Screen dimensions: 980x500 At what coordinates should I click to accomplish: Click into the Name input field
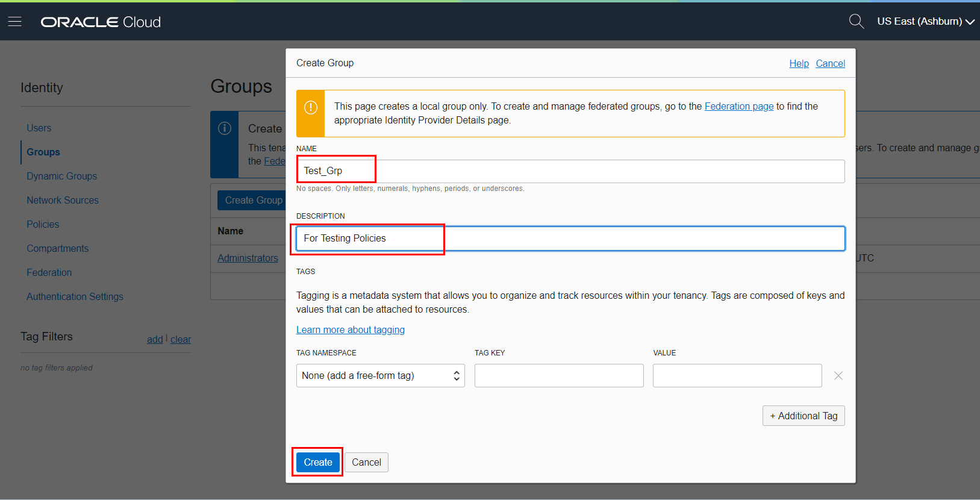coord(570,171)
